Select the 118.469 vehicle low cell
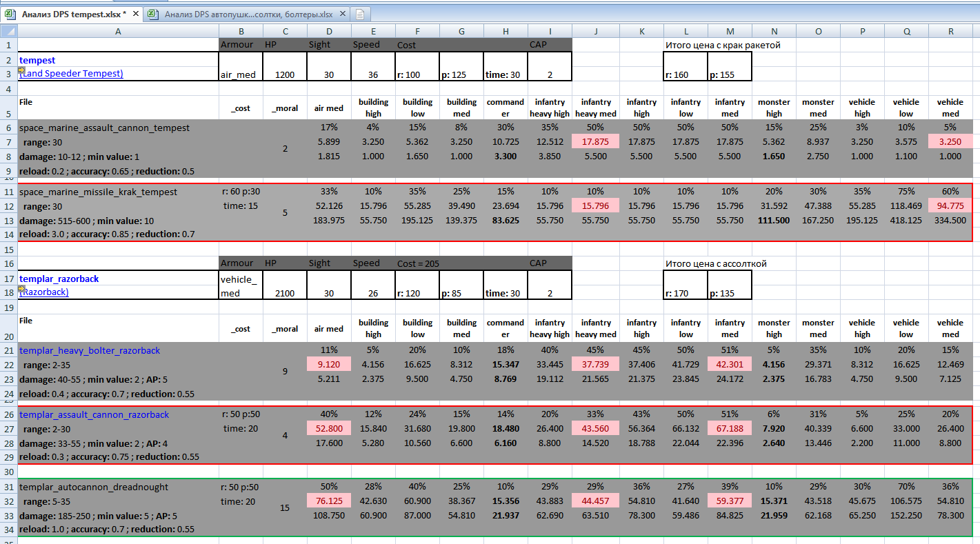Screen dimensions: 980x544 906,206
